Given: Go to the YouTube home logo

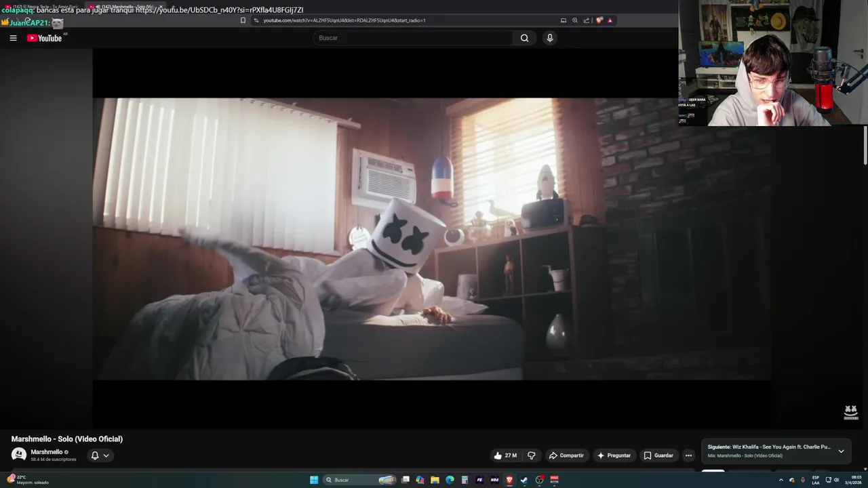Looking at the screenshot, I should 45,38.
